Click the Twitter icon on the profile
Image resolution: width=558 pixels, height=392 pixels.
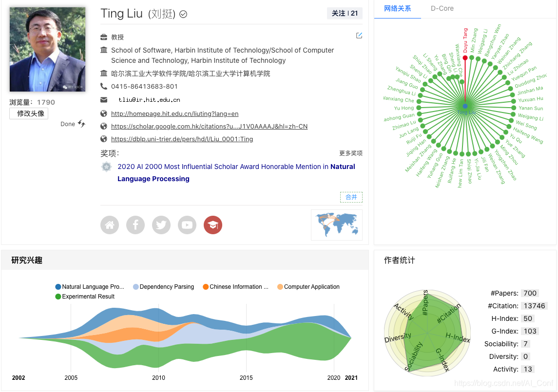pos(161,224)
